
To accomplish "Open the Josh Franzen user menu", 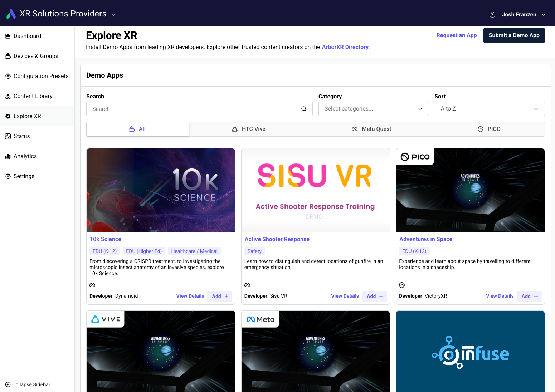I will pos(524,15).
